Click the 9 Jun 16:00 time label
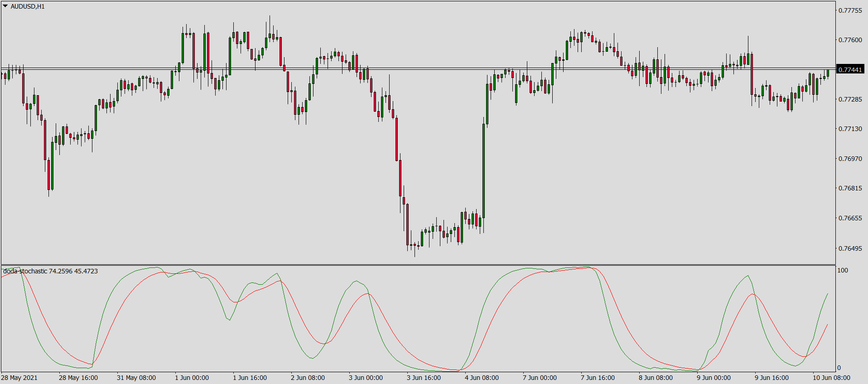 coord(772,378)
